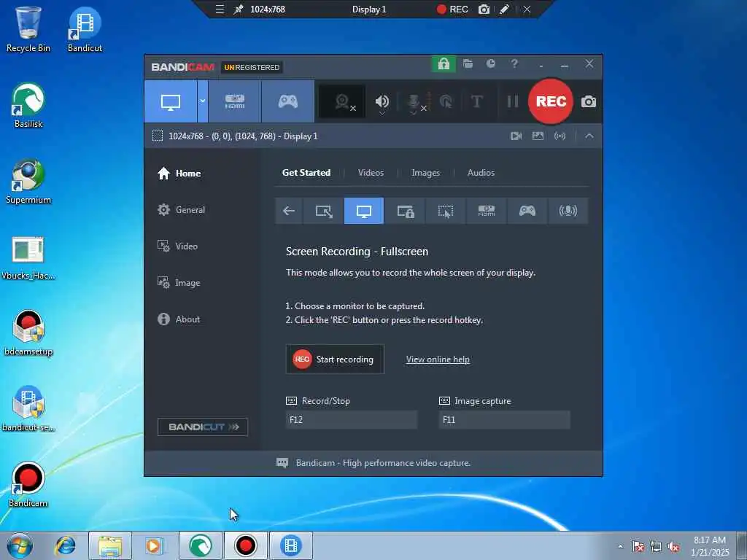Image resolution: width=747 pixels, height=560 pixels.
Task: Click the BANDICUT promo button
Action: pos(203,427)
